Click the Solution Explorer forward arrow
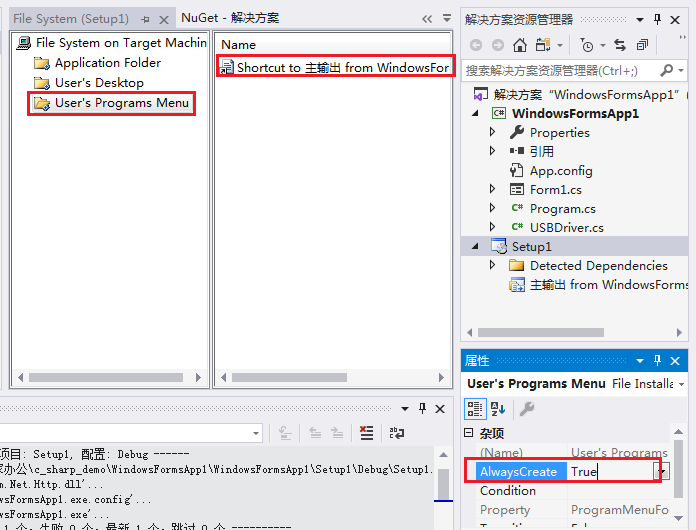 (x=498, y=45)
